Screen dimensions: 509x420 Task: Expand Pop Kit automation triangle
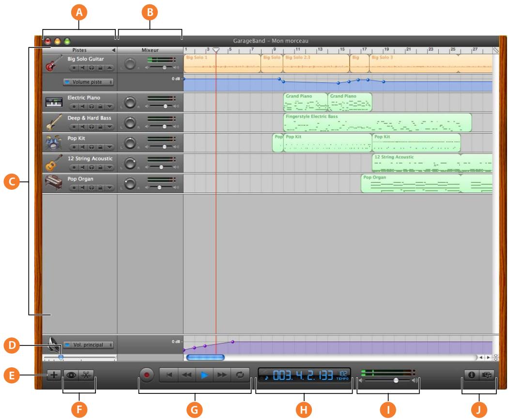109,147
